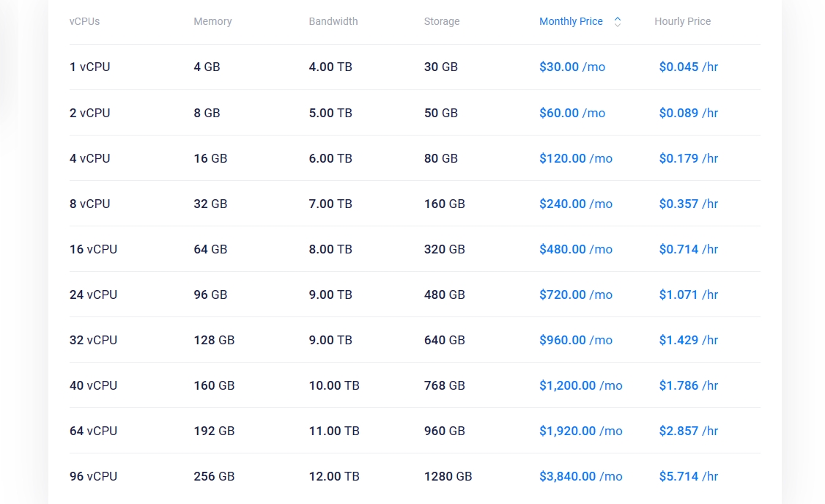Select the 32 vCPU plan row
This screenshot has height=504, width=825.
tap(93, 340)
